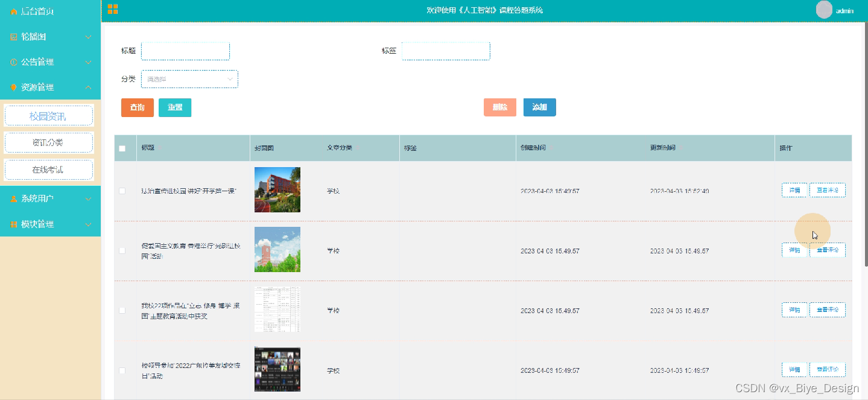Viewport: 868px width, 400px height.
Task: Click the document table cover thumbnail
Action: click(x=277, y=310)
